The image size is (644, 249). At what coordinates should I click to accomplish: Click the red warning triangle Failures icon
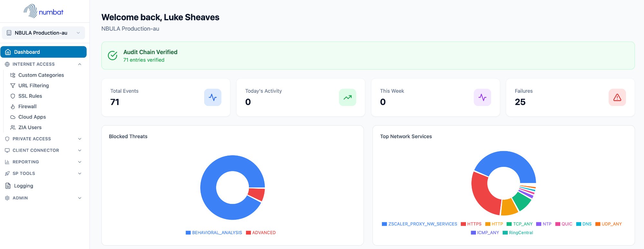pos(617,97)
